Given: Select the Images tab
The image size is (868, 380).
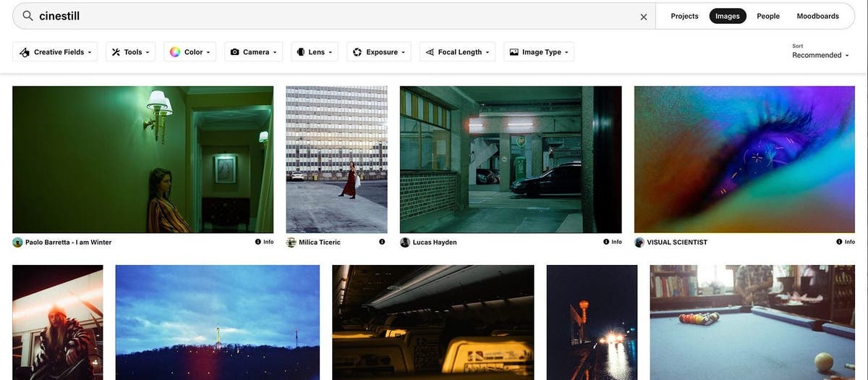Looking at the screenshot, I should [728, 16].
